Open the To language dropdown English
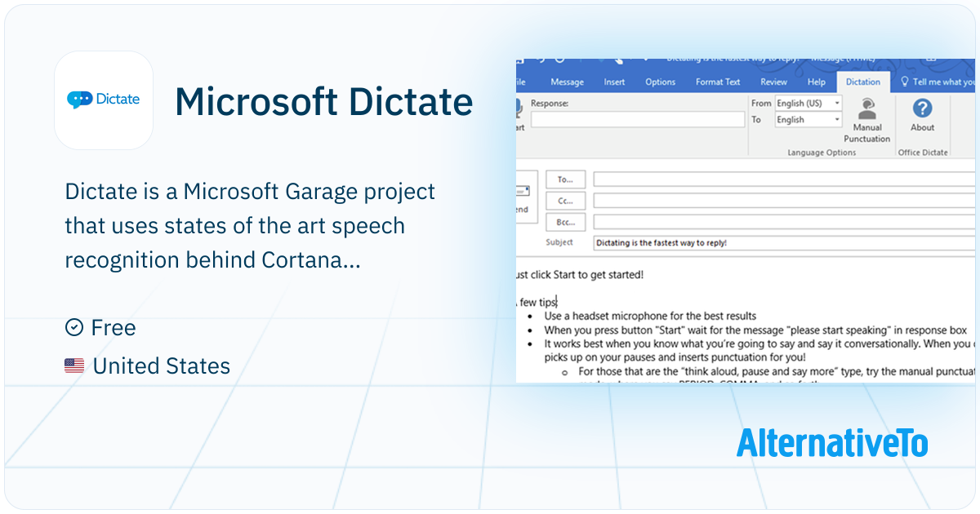Viewport: 980px width, 514px height. click(808, 120)
